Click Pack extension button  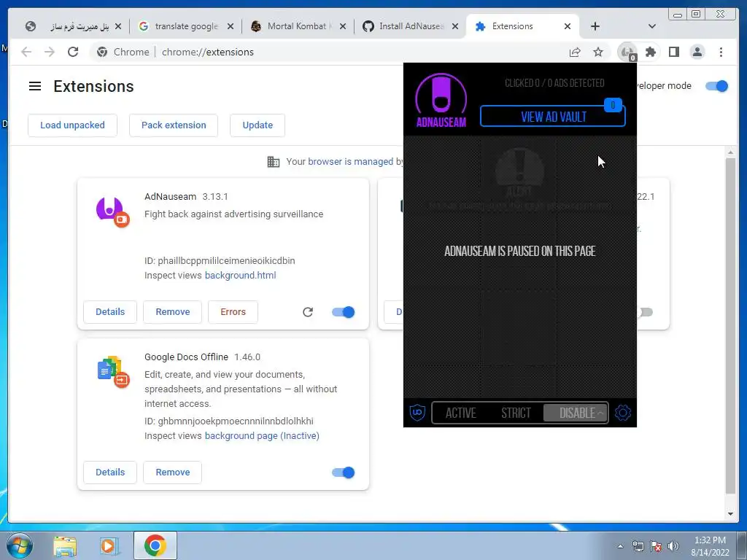174,125
